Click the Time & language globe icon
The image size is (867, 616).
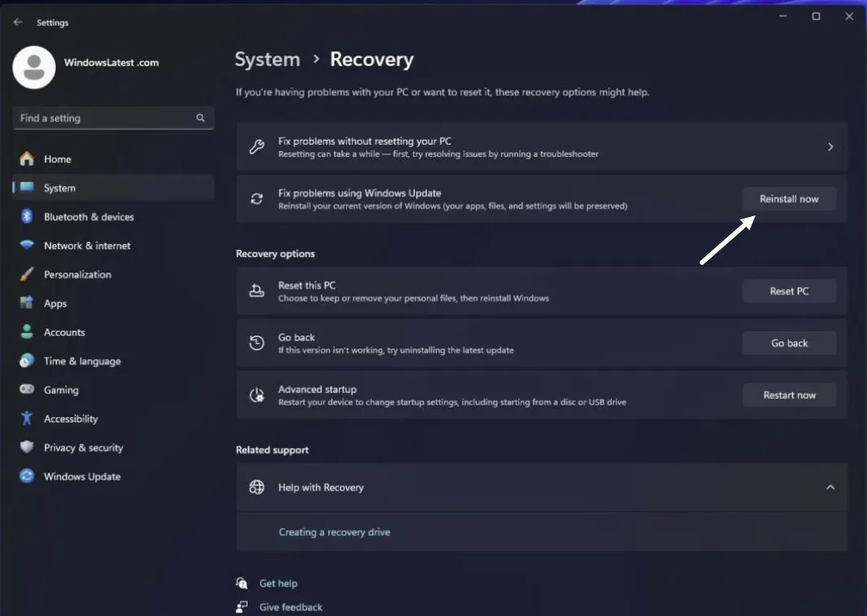pos(27,361)
